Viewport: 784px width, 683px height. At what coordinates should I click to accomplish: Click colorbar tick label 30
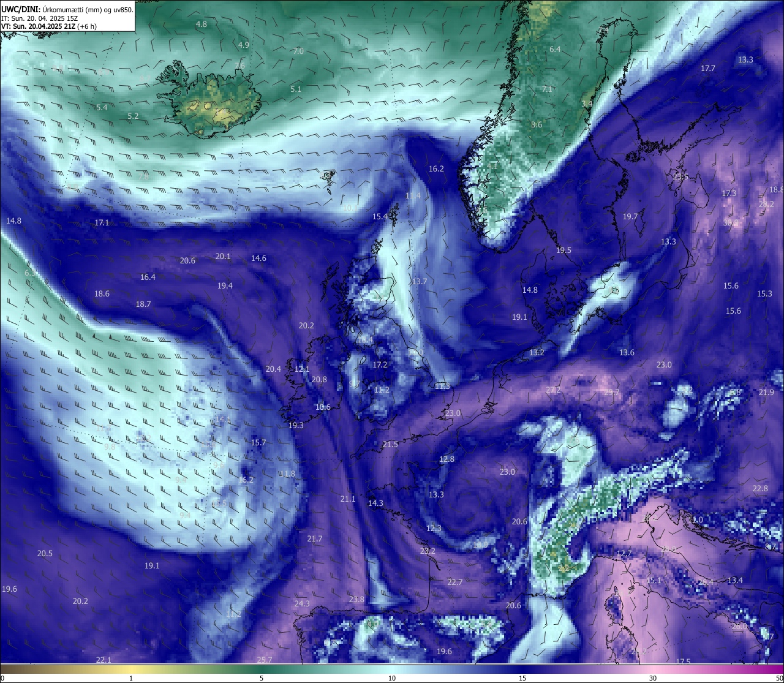tap(653, 678)
